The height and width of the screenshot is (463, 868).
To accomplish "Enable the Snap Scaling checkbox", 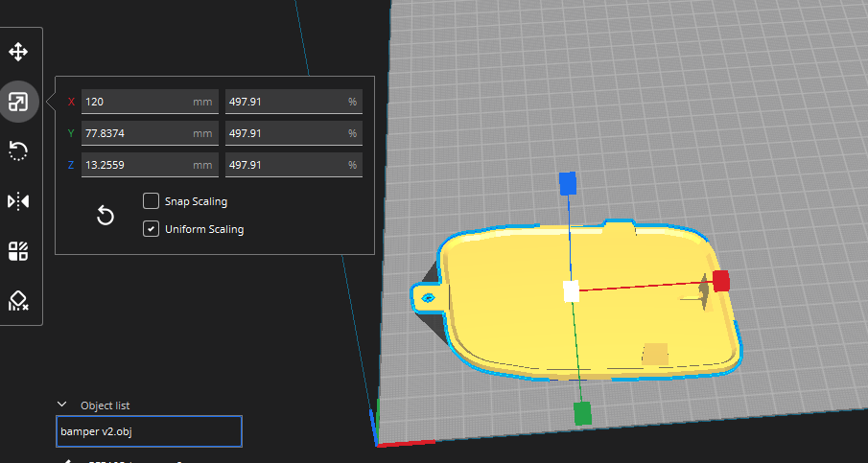I will (152, 200).
